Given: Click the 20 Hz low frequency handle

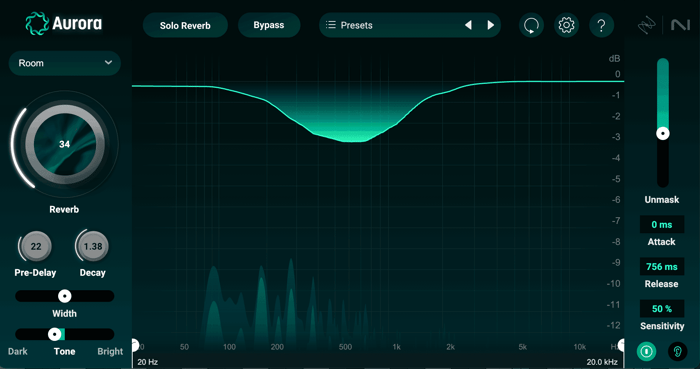Looking at the screenshot, I should click(135, 344).
